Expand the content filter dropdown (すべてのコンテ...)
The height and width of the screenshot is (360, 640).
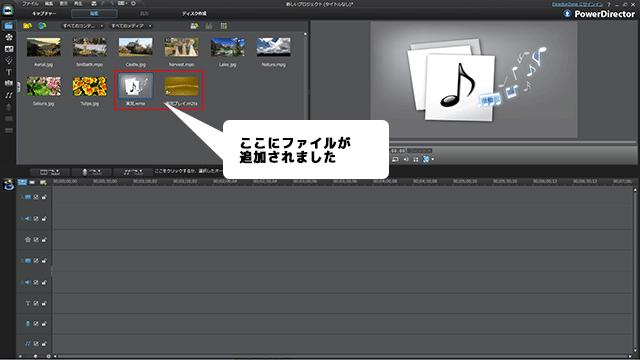(x=83, y=26)
